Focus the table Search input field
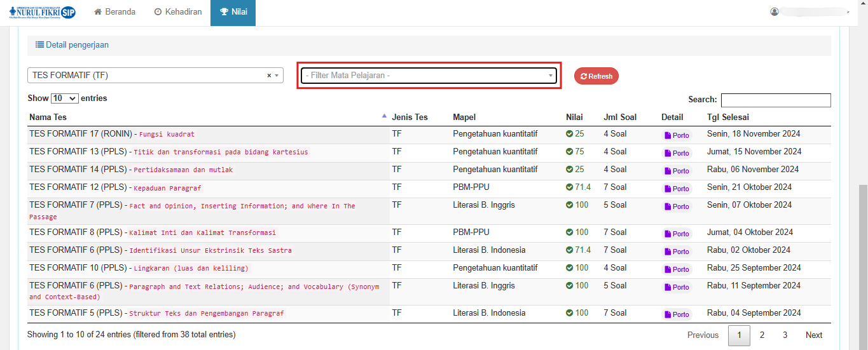This screenshot has width=868, height=350. 775,100
